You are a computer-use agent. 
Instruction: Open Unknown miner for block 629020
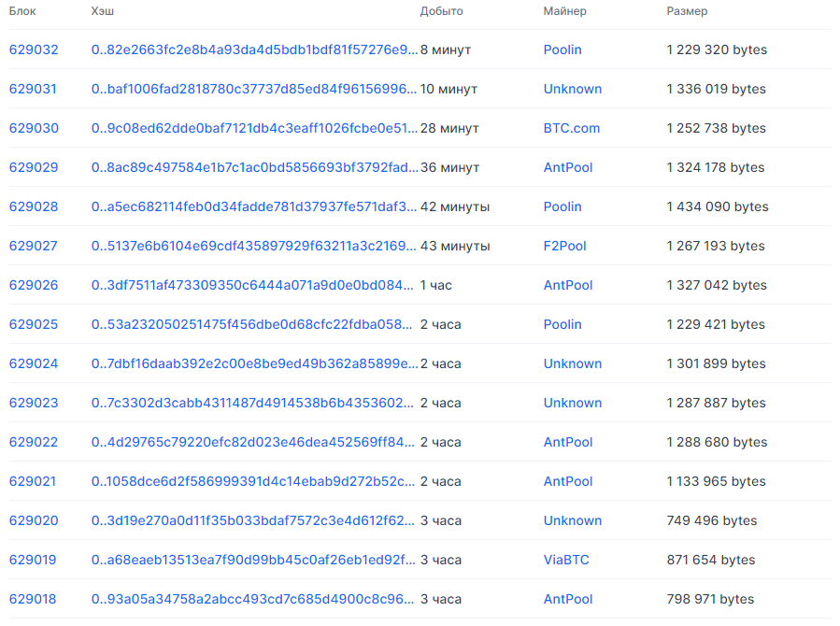(x=573, y=520)
